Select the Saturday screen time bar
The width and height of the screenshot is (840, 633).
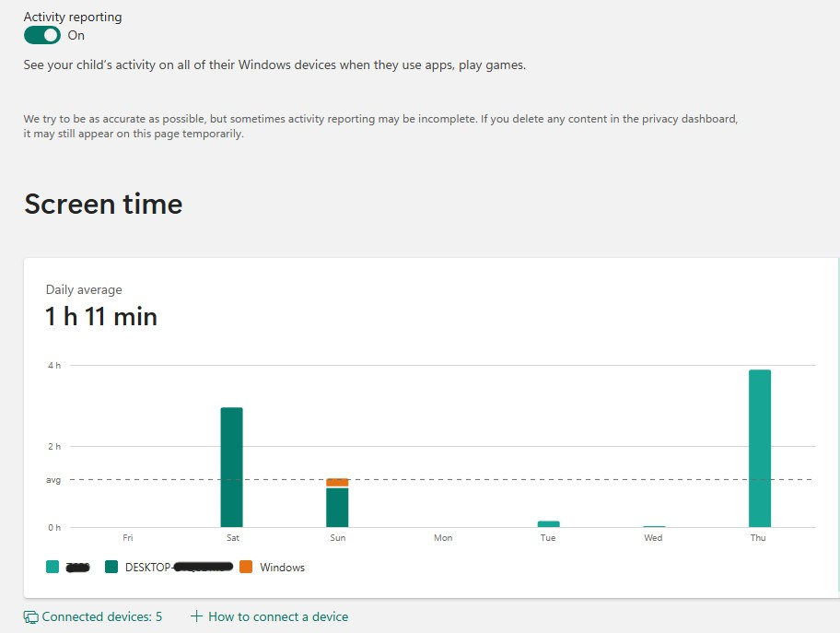[231, 467]
